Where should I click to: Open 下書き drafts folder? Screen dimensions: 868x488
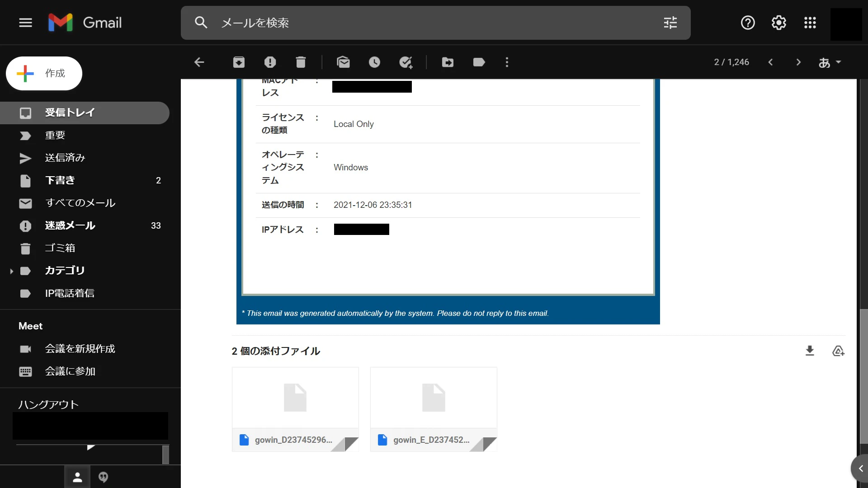(85, 180)
